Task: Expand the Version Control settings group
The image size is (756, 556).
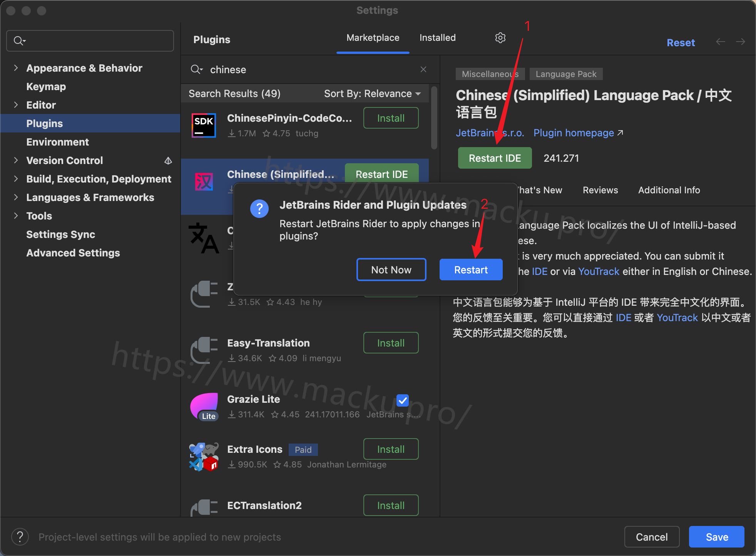Action: [x=16, y=160]
